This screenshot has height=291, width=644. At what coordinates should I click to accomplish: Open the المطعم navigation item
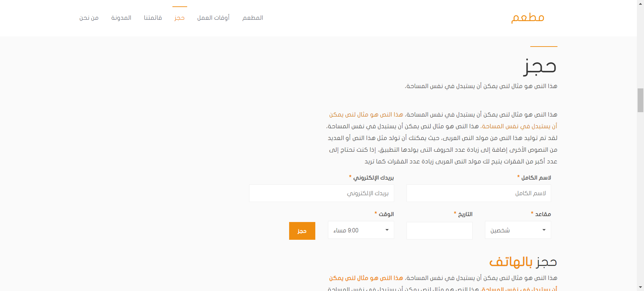coord(253,18)
